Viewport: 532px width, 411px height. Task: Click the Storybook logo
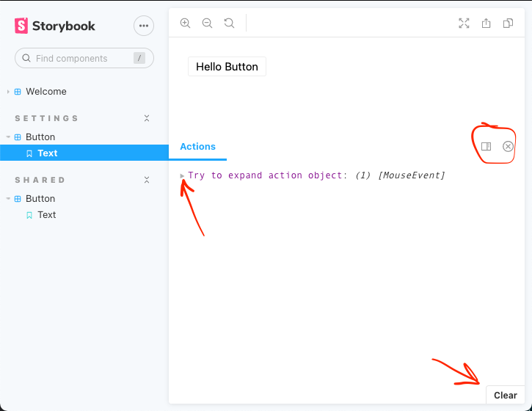(x=54, y=26)
